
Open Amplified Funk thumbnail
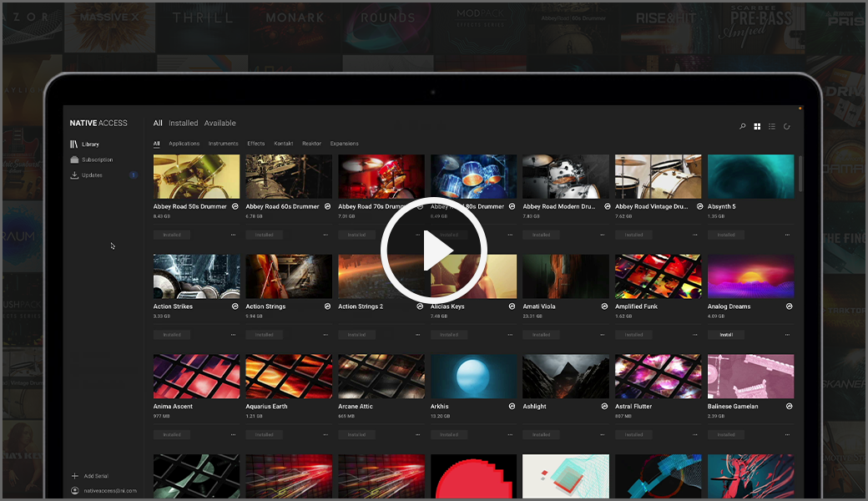pos(659,276)
